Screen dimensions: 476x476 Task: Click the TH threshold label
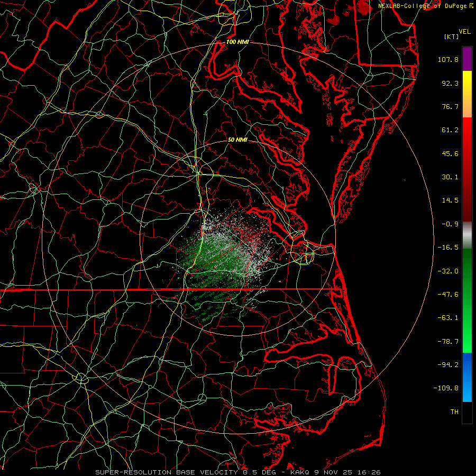[x=454, y=412]
